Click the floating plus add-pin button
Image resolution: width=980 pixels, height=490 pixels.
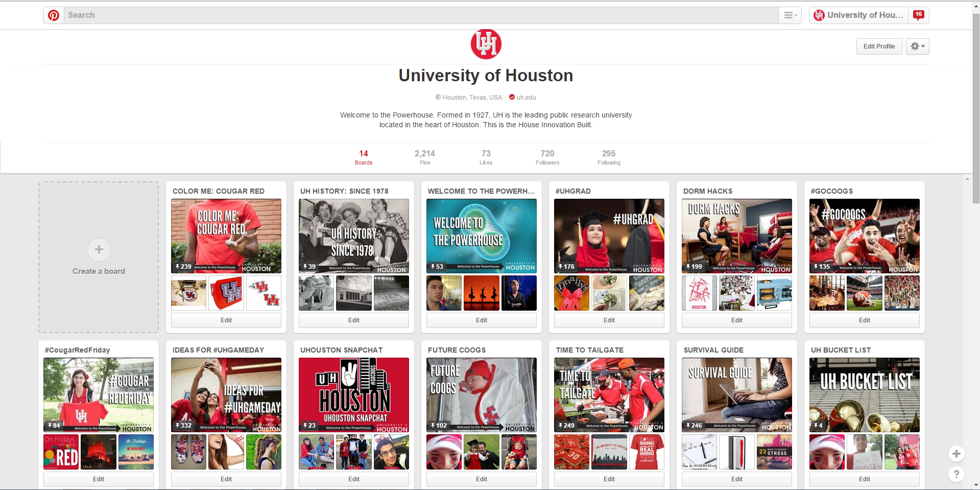956,454
